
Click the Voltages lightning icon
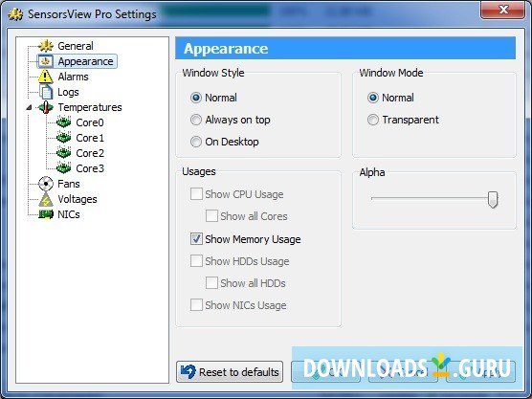pyautogui.click(x=46, y=199)
